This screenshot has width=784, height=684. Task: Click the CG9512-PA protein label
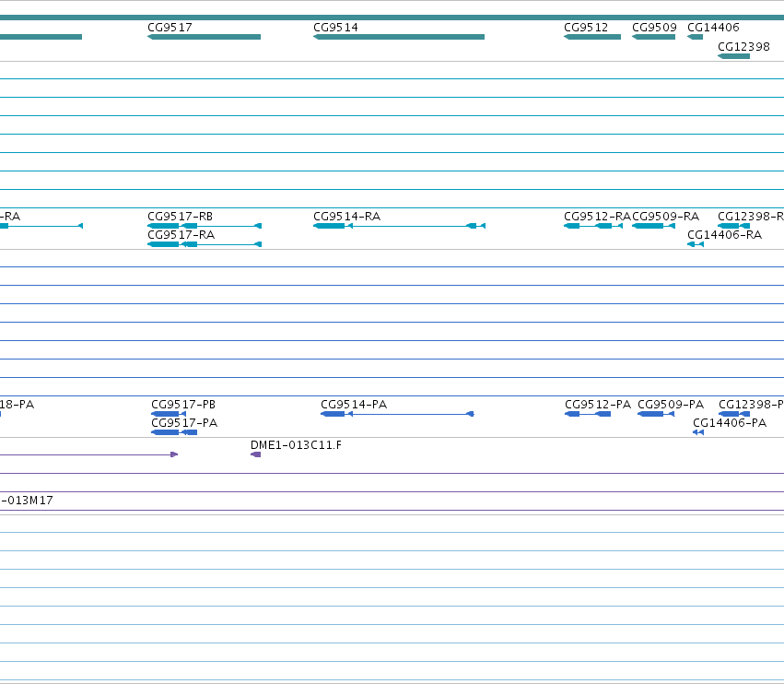pyautogui.click(x=598, y=405)
